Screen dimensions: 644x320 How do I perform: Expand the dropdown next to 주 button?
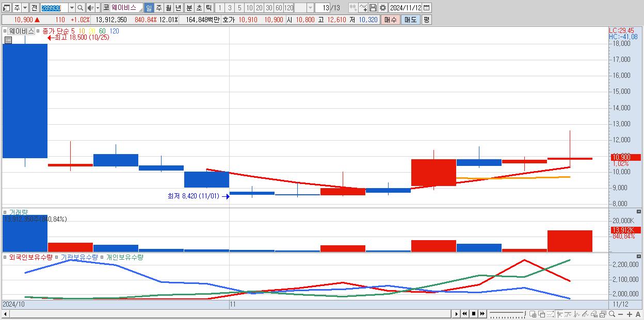click(25, 8)
